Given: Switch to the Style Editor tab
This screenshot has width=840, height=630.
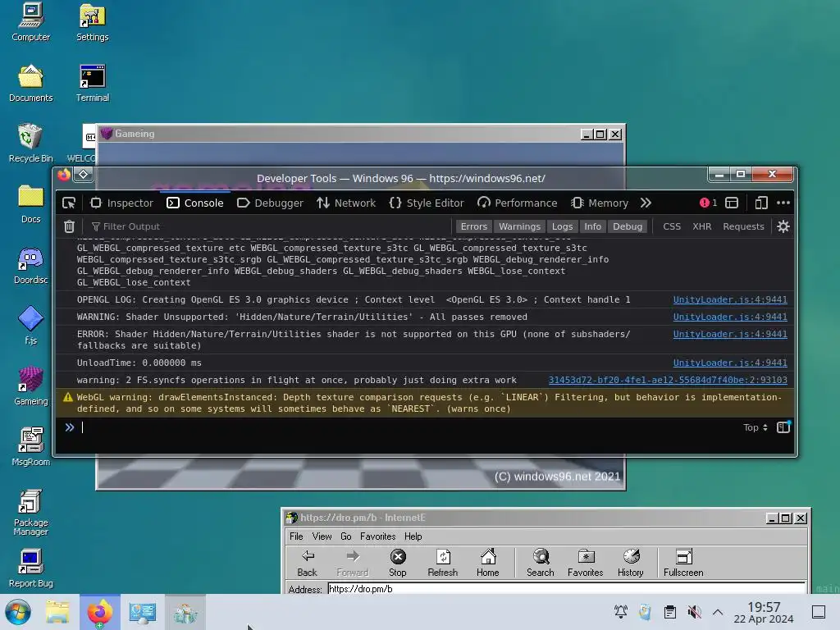Looking at the screenshot, I should [x=427, y=203].
